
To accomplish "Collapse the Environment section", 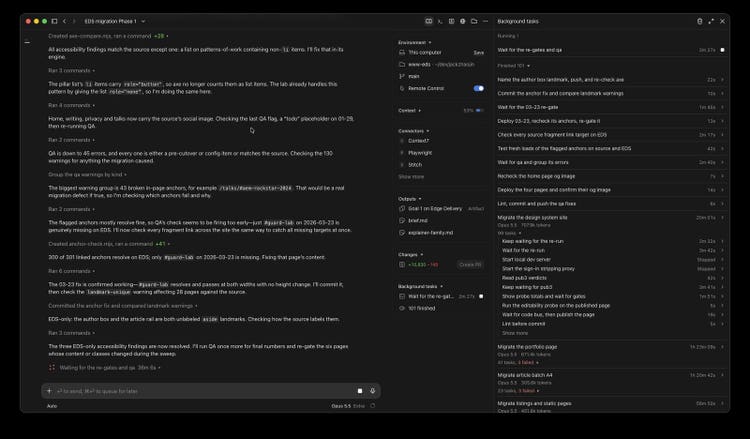I will tap(415, 42).
